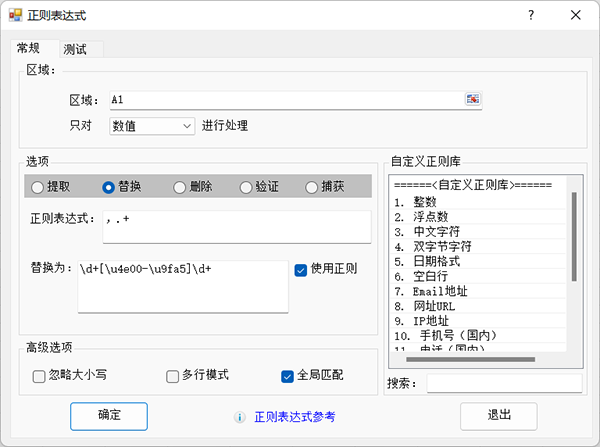Click the 正则表达式 input box

coord(237,227)
